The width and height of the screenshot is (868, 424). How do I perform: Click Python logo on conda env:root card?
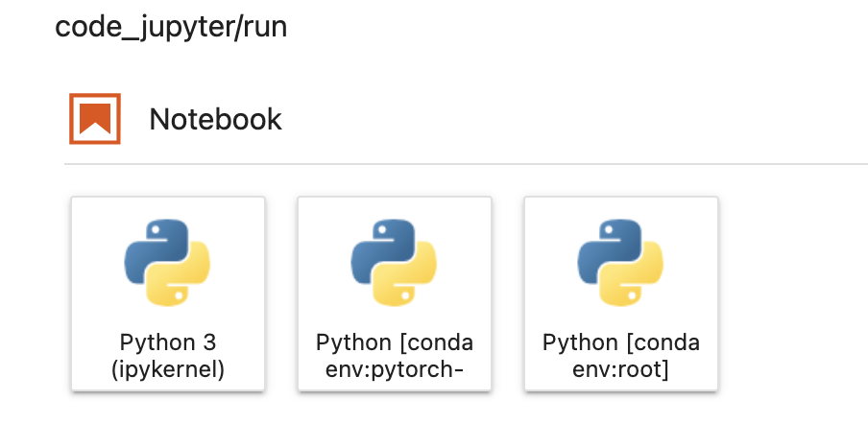[621, 262]
